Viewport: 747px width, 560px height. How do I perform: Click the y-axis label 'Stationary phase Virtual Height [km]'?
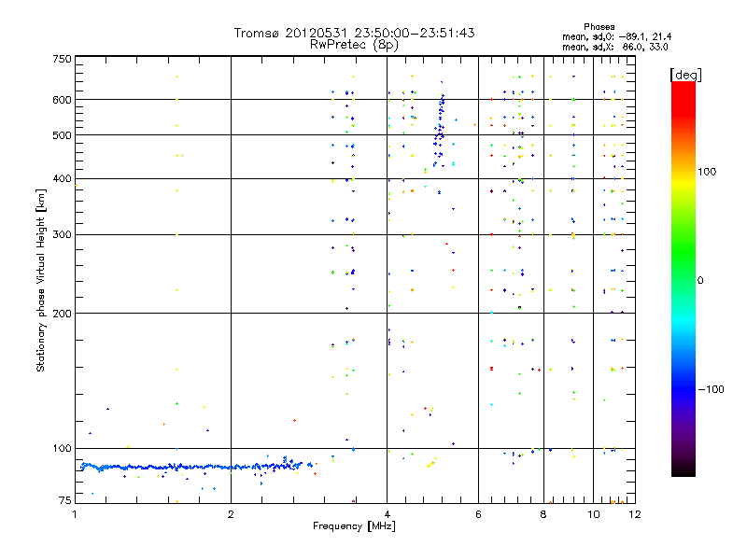(41, 280)
